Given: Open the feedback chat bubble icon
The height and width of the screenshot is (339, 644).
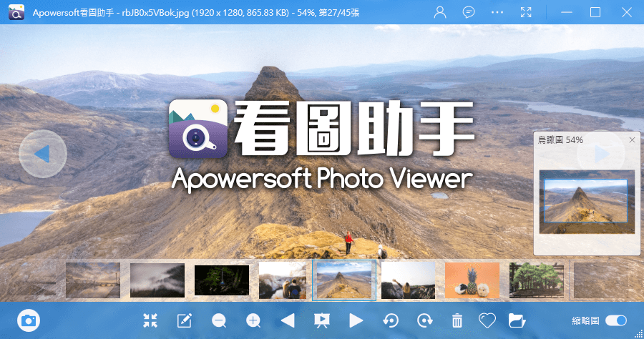Looking at the screenshot, I should pyautogui.click(x=469, y=12).
